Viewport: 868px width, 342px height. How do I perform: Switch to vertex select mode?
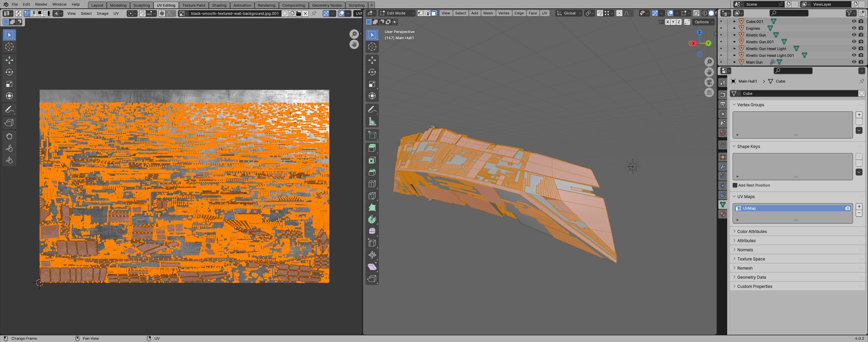point(420,13)
